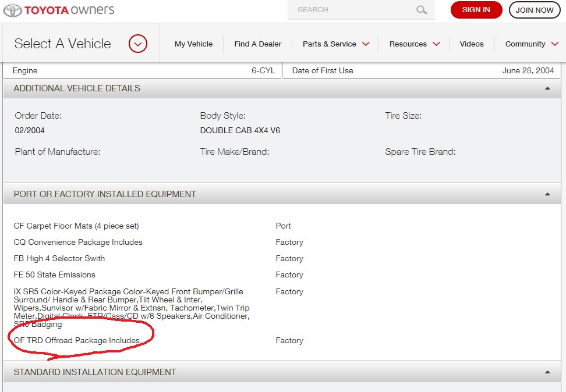Expand the Community dropdown menu
The image size is (566, 392).
click(532, 44)
